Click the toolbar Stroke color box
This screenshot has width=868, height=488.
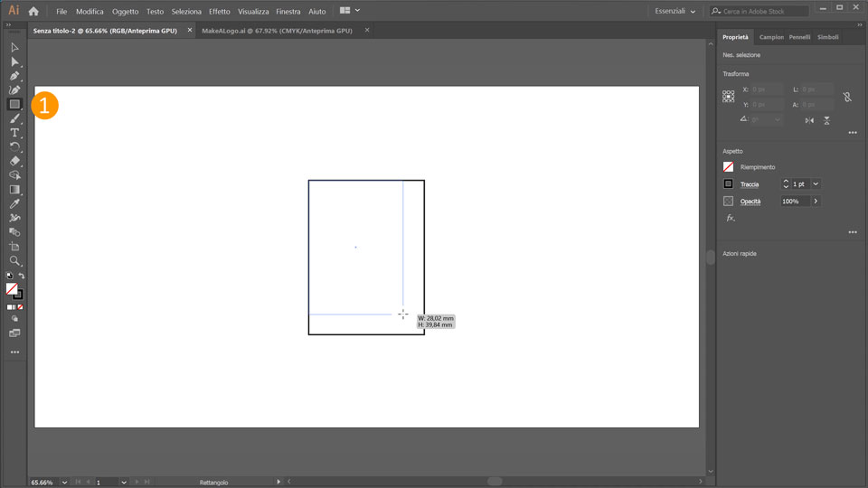coord(19,296)
